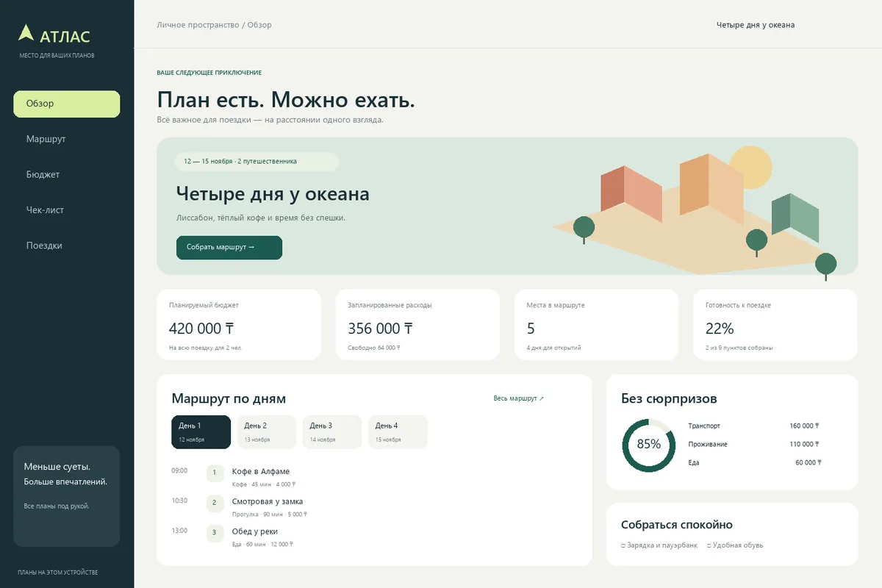Click the header title Четыре дня у океана
This screenshot has width=882, height=588.
(x=756, y=25)
